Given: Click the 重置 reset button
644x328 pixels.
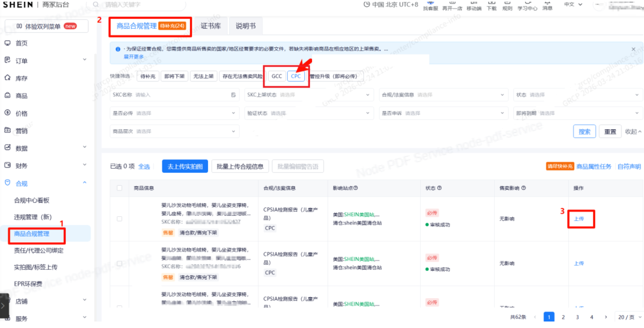Looking at the screenshot, I should (610, 132).
